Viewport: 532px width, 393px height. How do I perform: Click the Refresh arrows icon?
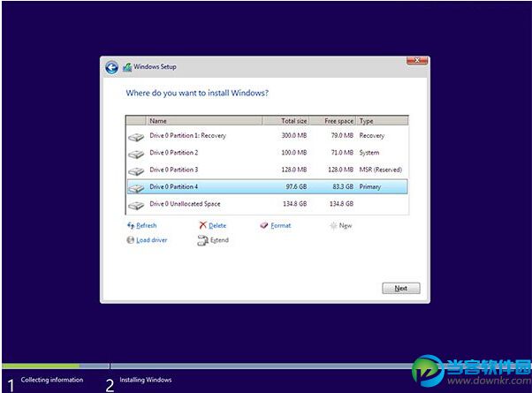tap(131, 225)
